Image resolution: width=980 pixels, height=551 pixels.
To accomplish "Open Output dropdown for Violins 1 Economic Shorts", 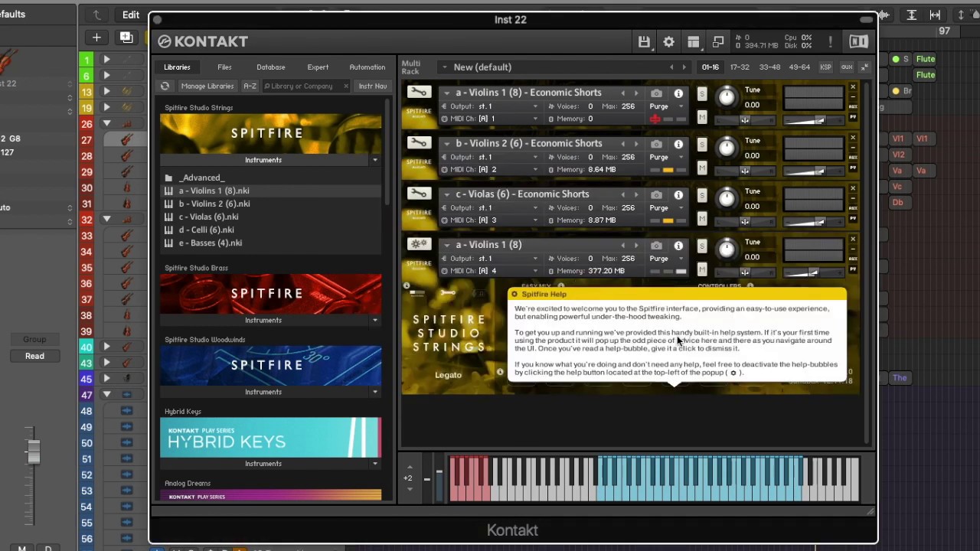I will [x=535, y=106].
